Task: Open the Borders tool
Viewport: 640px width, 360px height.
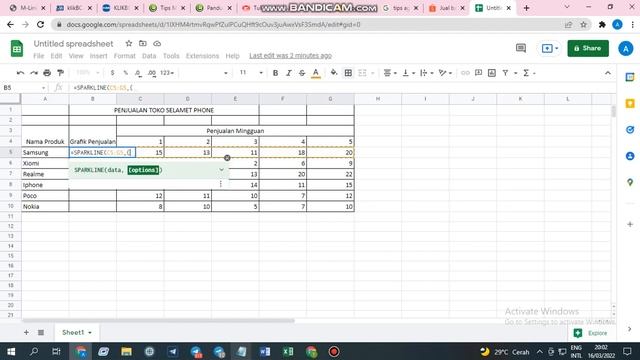Action: pyautogui.click(x=348, y=73)
